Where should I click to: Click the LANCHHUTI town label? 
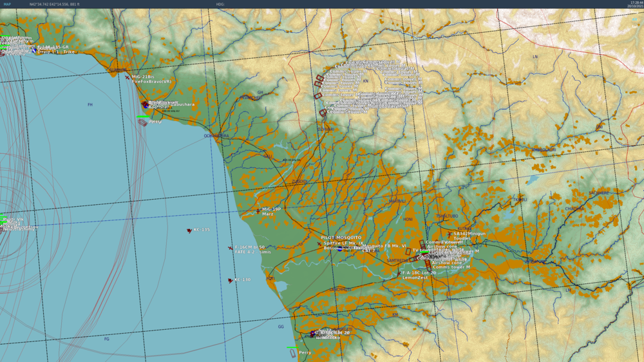click(x=341, y=290)
